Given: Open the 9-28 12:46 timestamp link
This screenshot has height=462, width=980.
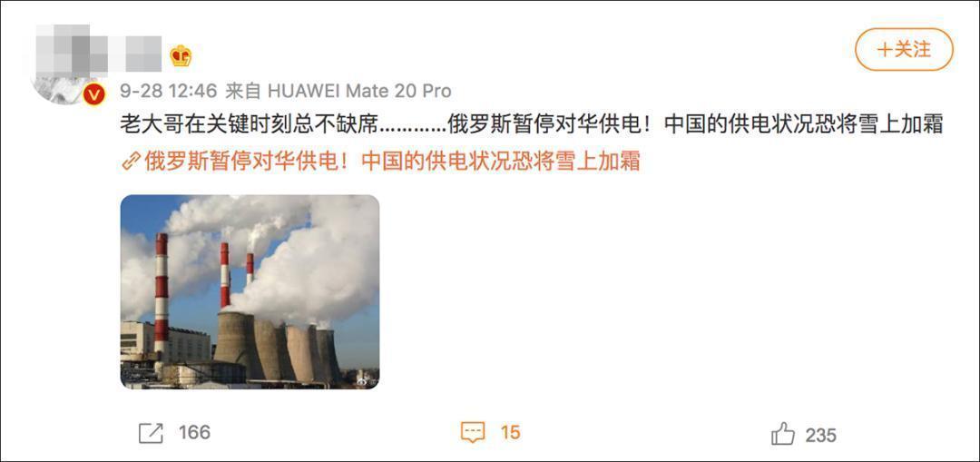Looking at the screenshot, I should coord(168,92).
